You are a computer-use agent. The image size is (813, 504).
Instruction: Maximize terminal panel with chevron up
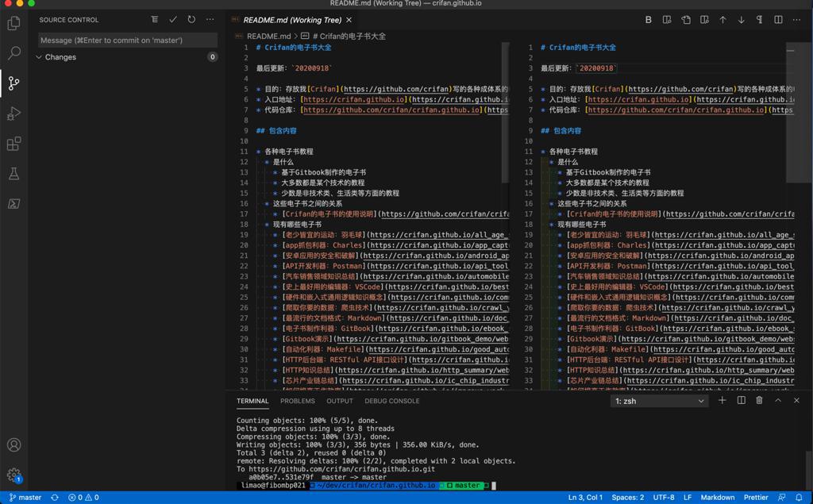click(778, 401)
